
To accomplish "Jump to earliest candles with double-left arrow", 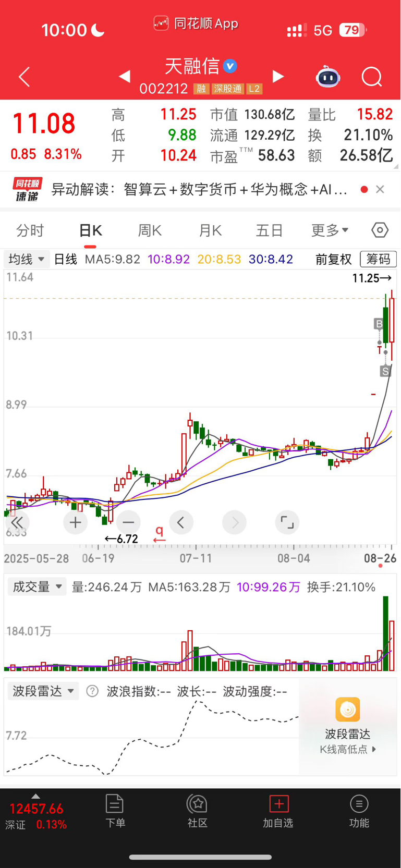I will point(17,522).
